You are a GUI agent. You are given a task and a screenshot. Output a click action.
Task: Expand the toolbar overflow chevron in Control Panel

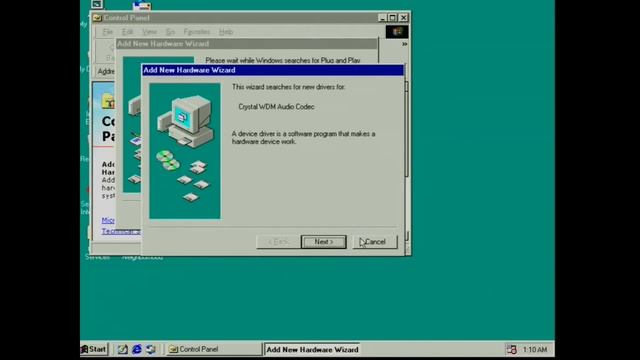click(404, 44)
